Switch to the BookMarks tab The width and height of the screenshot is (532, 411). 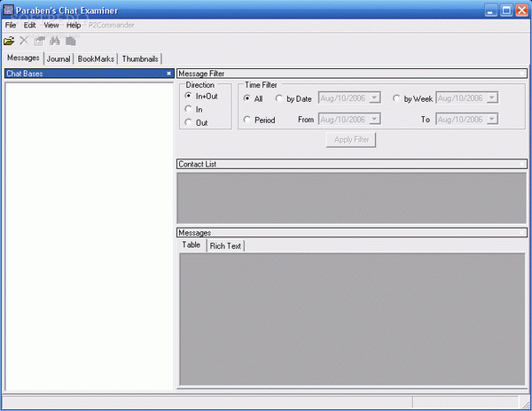96,59
